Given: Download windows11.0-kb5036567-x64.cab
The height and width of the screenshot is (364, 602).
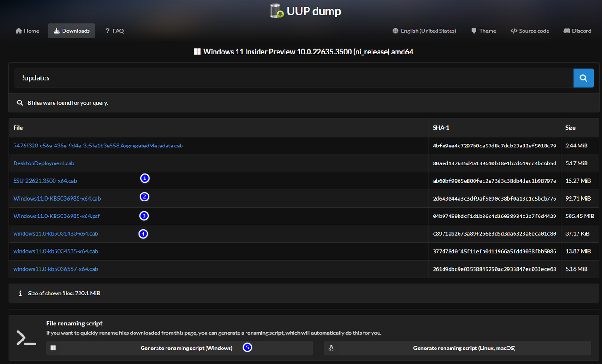Looking at the screenshot, I should tap(55, 269).
